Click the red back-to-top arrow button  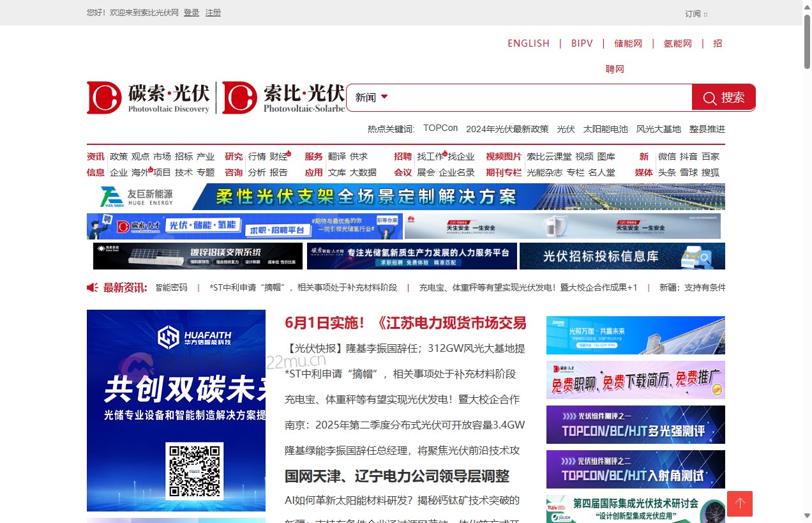[739, 504]
